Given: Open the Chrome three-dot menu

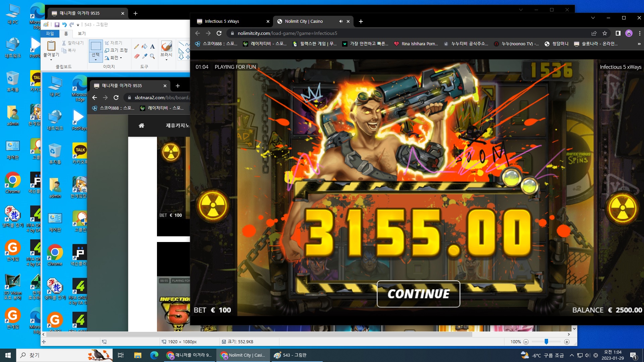Looking at the screenshot, I should [x=640, y=33].
